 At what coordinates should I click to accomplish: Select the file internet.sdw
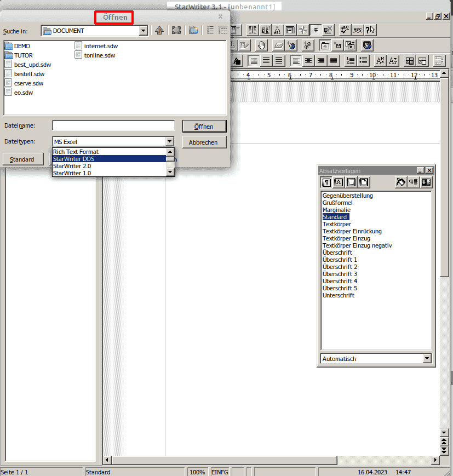96,46
